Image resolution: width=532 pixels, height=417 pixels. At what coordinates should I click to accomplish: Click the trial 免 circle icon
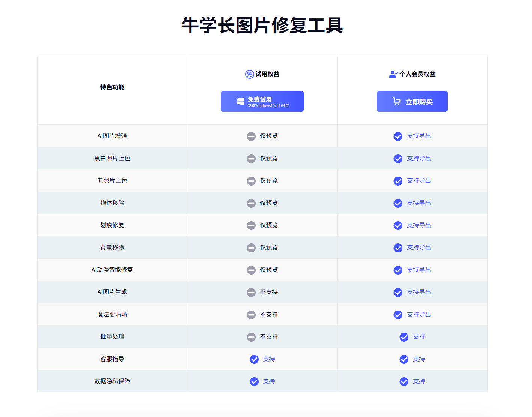[249, 74]
